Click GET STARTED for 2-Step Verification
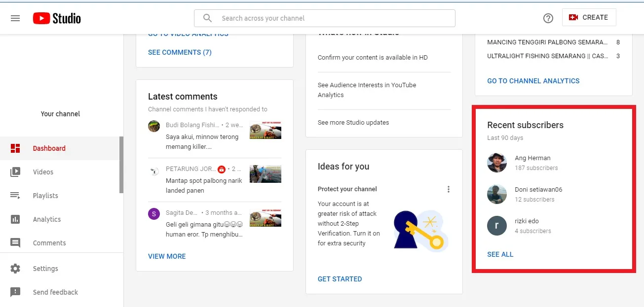The height and width of the screenshot is (307, 644). click(x=340, y=279)
